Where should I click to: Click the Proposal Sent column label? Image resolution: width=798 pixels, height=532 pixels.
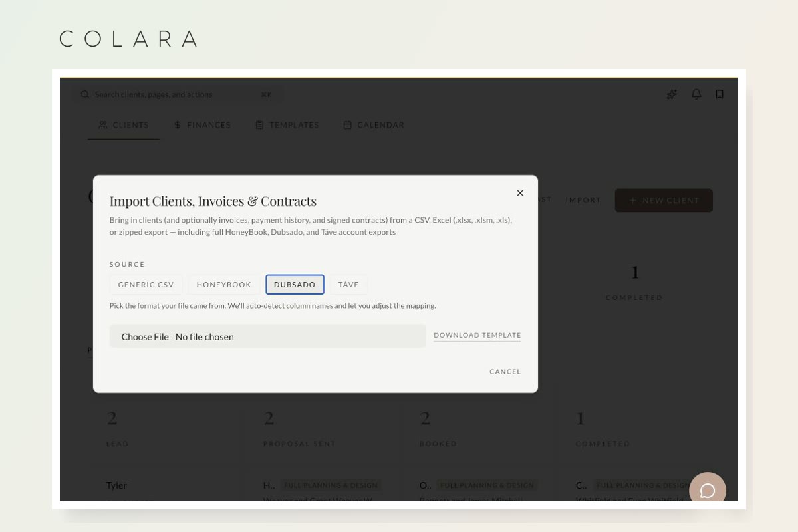click(x=299, y=444)
